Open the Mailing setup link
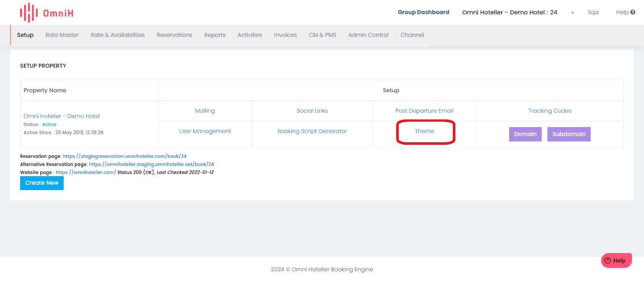644x281 pixels. coord(205,111)
